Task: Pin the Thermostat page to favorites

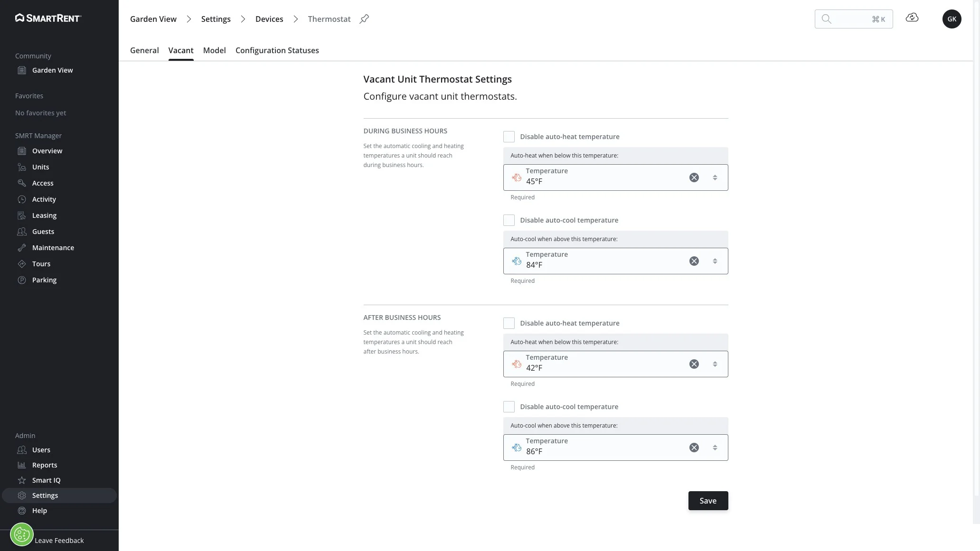Action: pos(364,19)
